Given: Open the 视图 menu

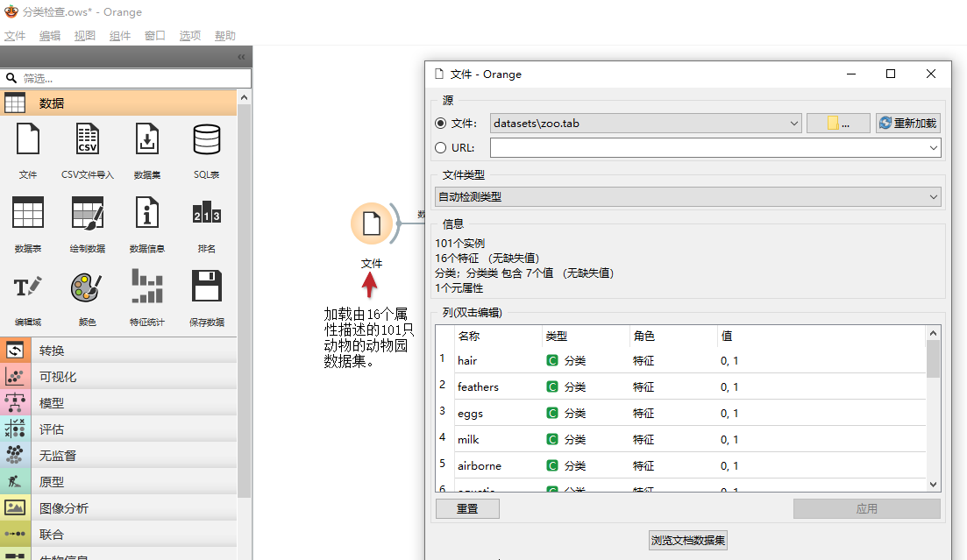Looking at the screenshot, I should 85,36.
